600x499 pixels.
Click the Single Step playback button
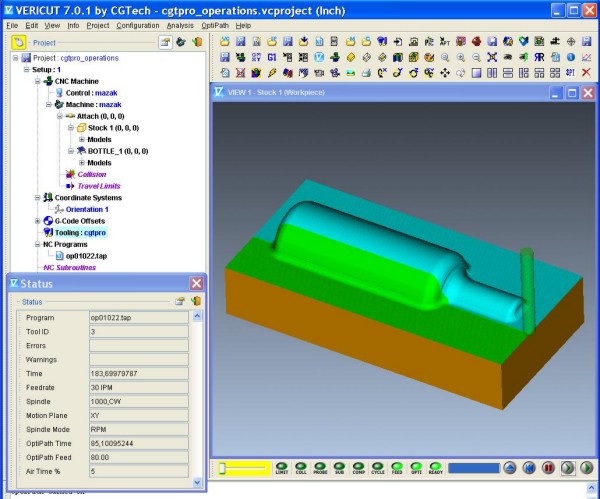568,468
